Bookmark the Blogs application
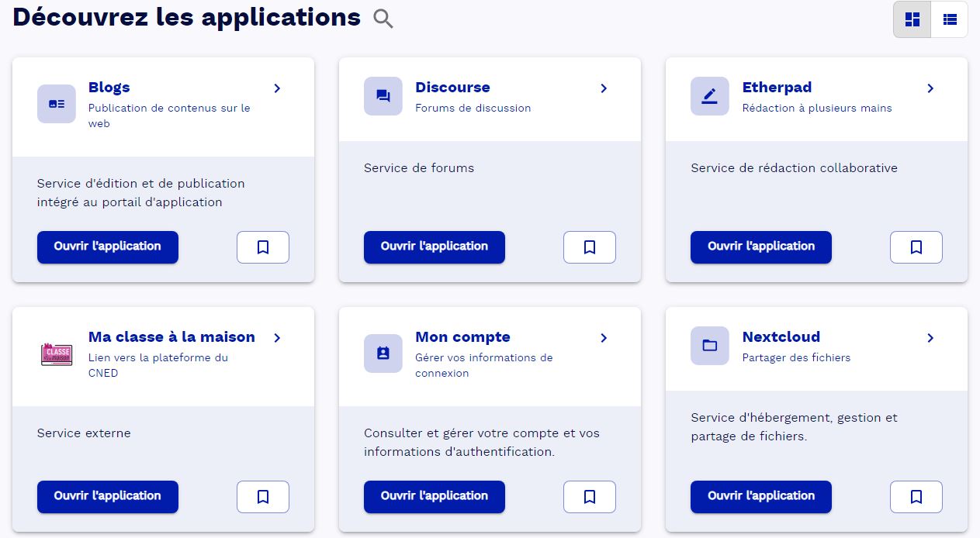Viewport: 980px width, 538px height. coord(263,247)
